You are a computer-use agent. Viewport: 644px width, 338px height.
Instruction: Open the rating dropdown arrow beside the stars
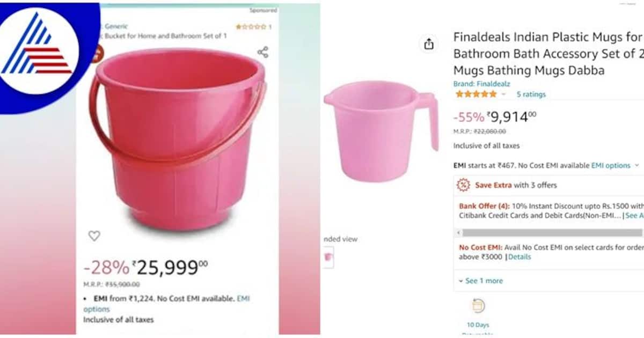pos(503,94)
